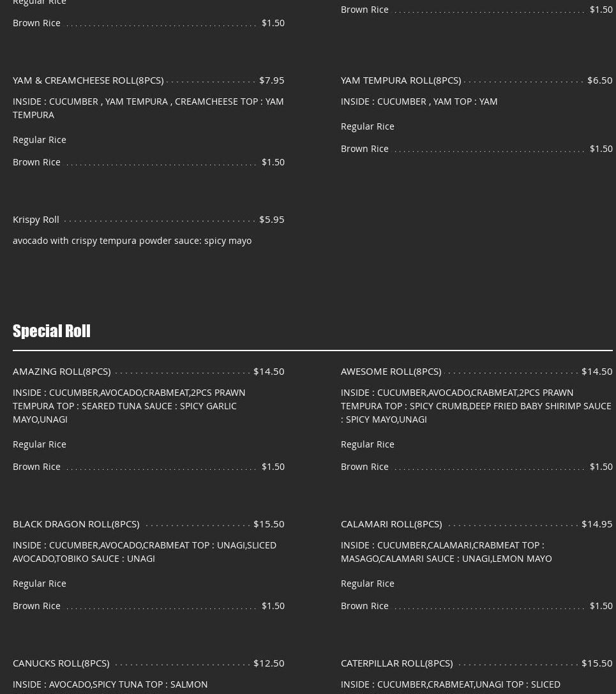Open the Yam Tempura Roll item
Image resolution: width=616 pixels, height=694 pixels.
[x=401, y=80]
